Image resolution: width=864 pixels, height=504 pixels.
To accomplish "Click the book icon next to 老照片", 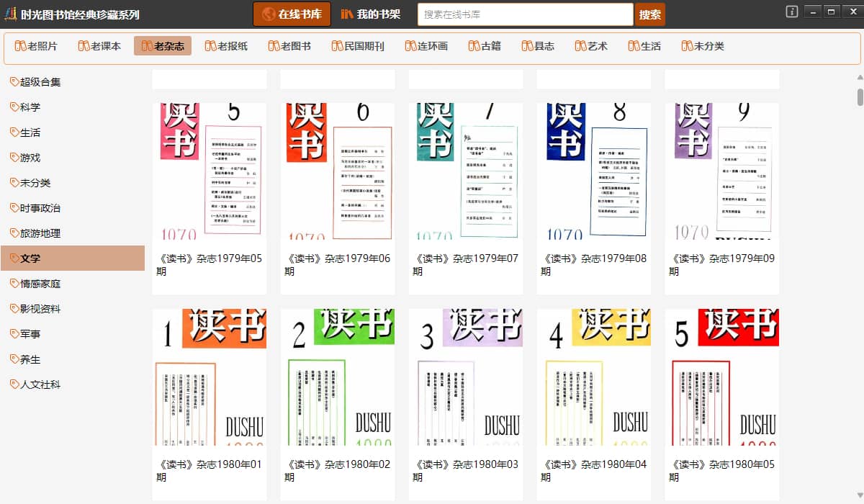I will point(20,46).
